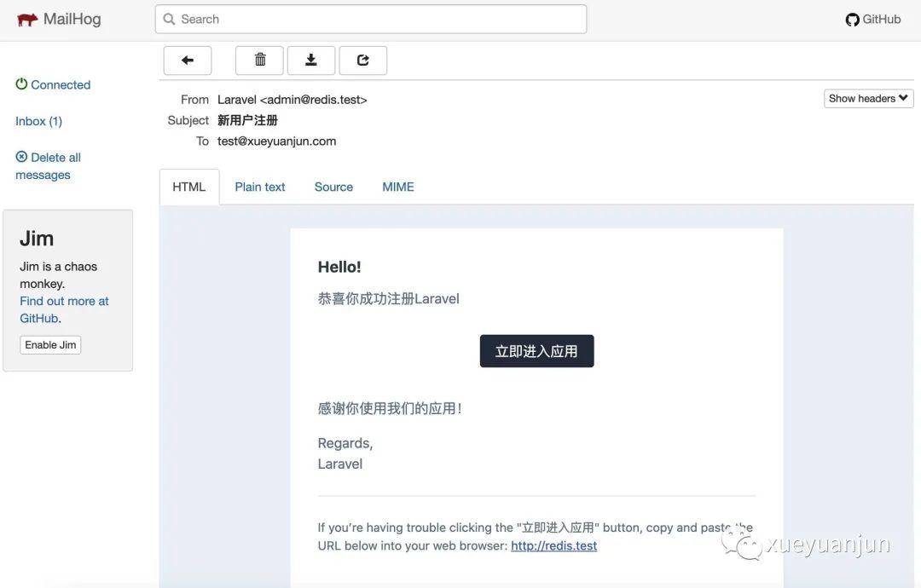Release the message using the release icon
The width and height of the screenshot is (921, 588).
pos(362,60)
